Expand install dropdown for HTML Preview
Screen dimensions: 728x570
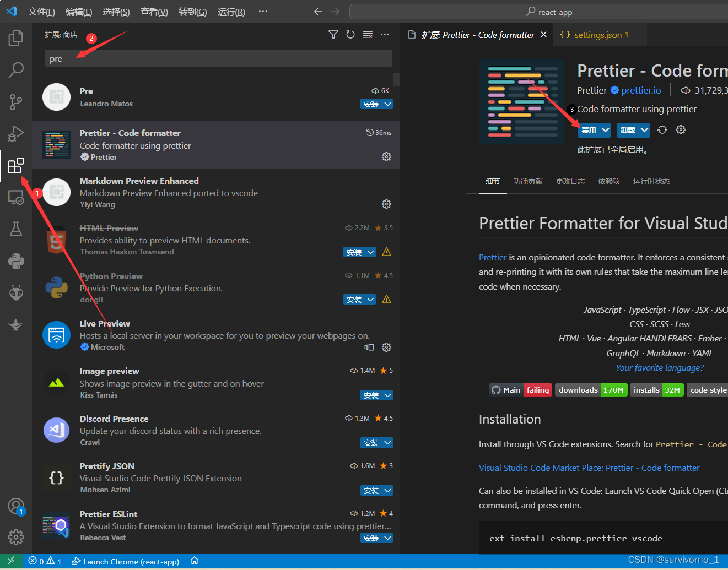pos(371,252)
